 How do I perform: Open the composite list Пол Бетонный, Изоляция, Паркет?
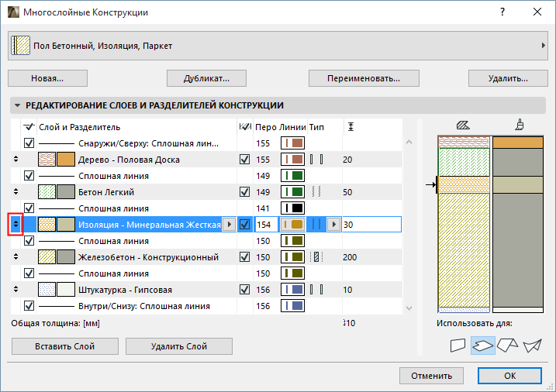click(x=278, y=46)
